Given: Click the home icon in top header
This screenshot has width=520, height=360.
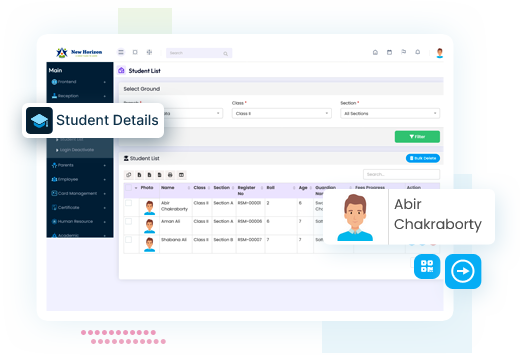Looking at the screenshot, I should (375, 52).
